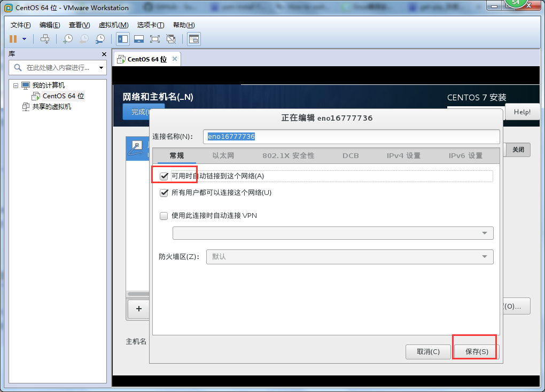Screen dimensions: 545x392
Task: Click the 连接名称 input field
Action: (x=352, y=137)
